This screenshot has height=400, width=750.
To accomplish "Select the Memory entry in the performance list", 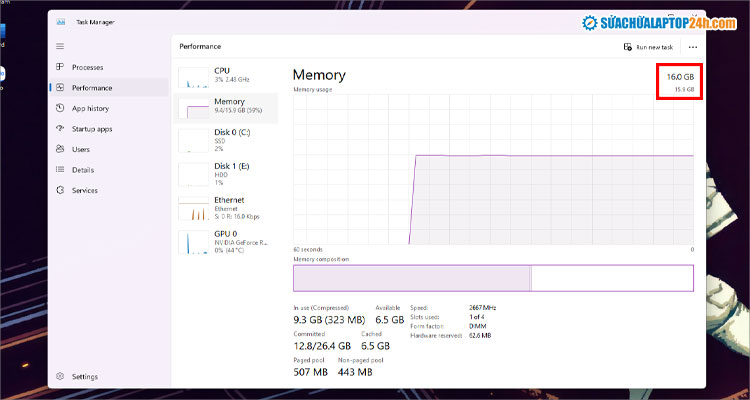I will tap(193, 106).
